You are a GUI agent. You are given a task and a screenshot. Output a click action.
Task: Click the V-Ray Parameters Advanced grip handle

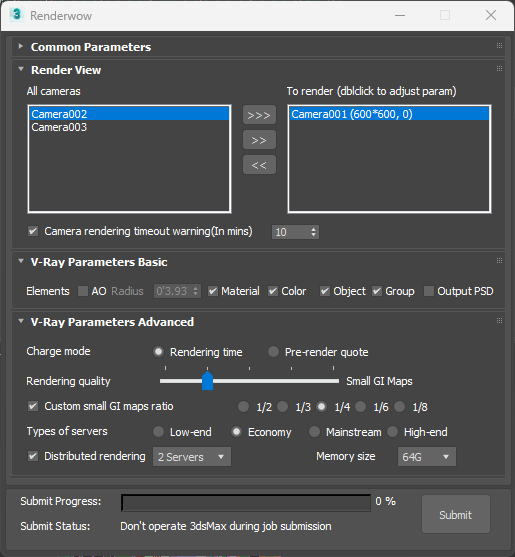(x=499, y=321)
